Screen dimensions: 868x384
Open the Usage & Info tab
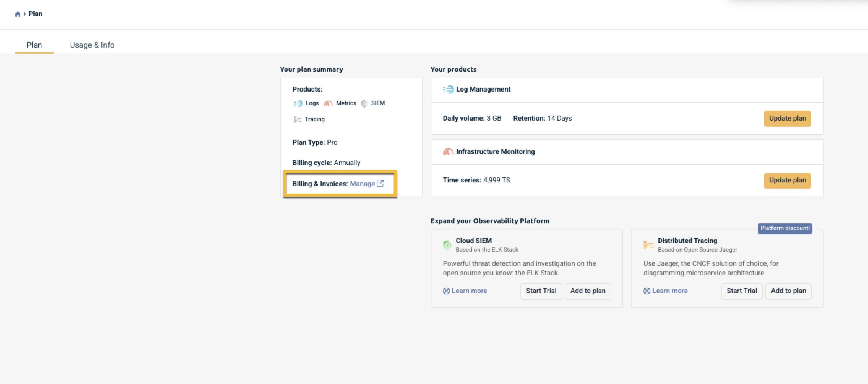(92, 45)
